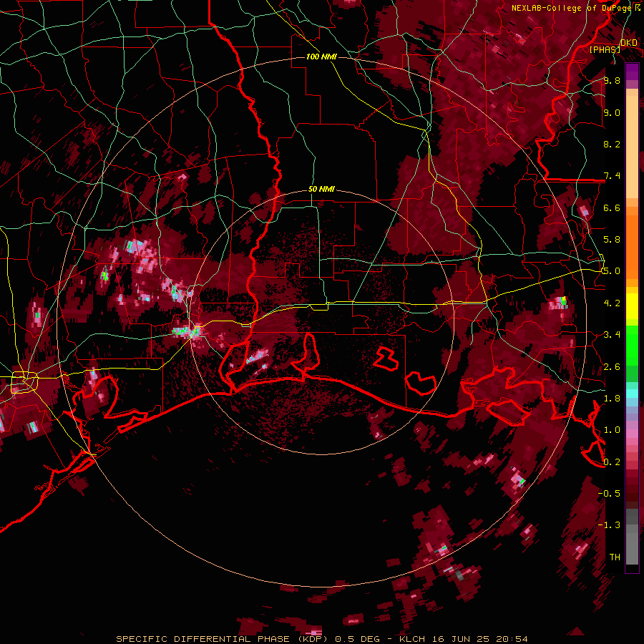Click the 0.2 legend value
Viewport: 644px width, 644px height.
click(612, 462)
